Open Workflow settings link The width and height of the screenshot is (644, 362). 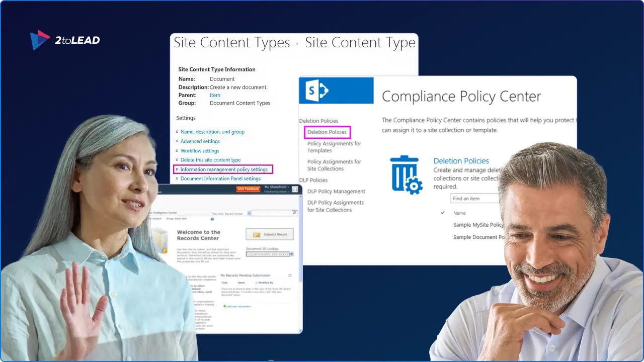pos(200,151)
